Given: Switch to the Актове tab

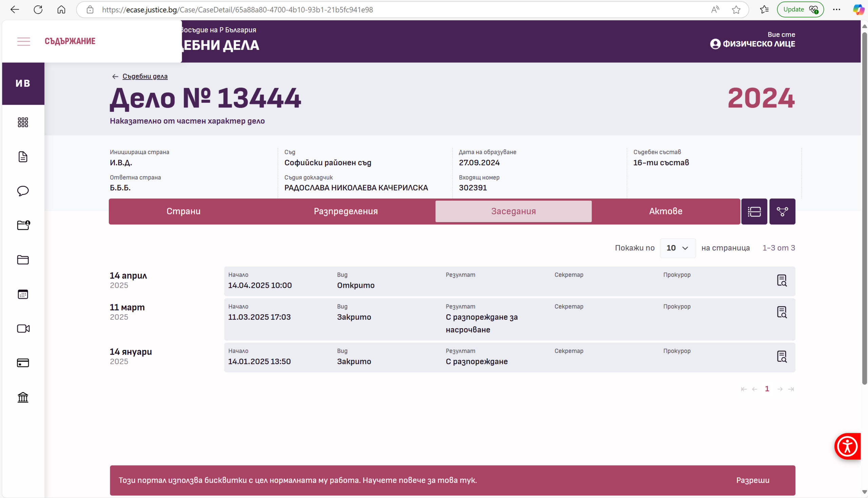Looking at the screenshot, I should pos(665,212).
